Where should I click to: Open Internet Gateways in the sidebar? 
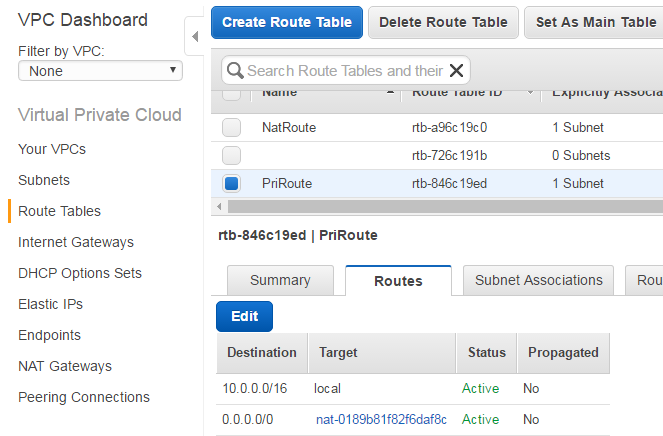(76, 242)
